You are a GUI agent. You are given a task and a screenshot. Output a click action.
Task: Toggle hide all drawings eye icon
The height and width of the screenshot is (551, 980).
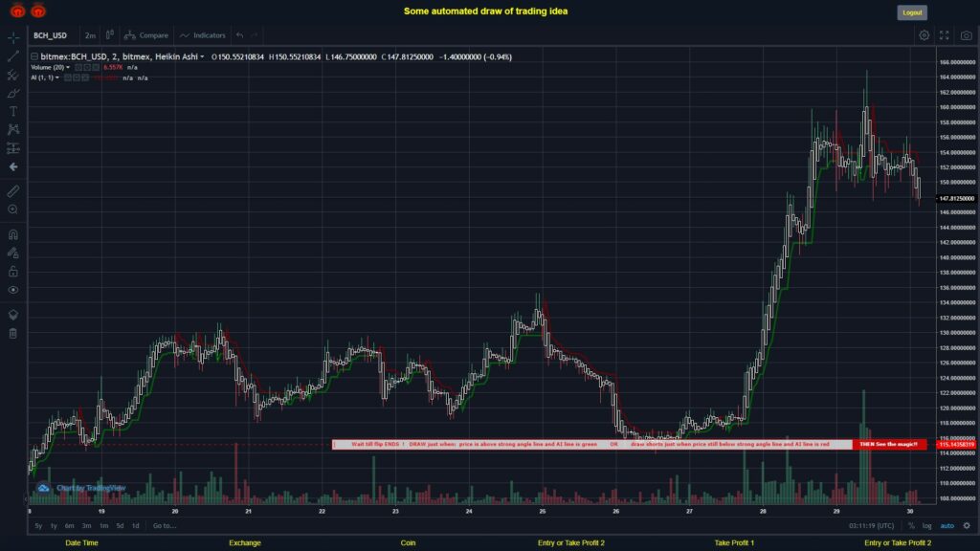point(12,290)
